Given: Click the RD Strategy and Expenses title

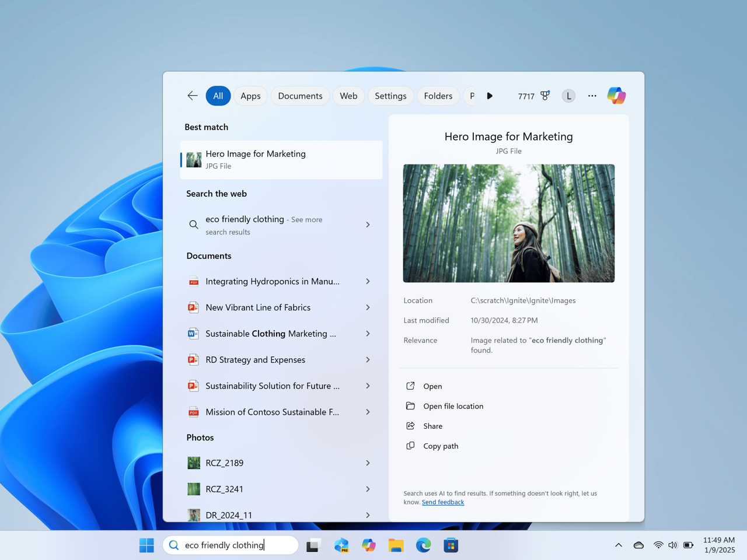Looking at the screenshot, I should 256,360.
